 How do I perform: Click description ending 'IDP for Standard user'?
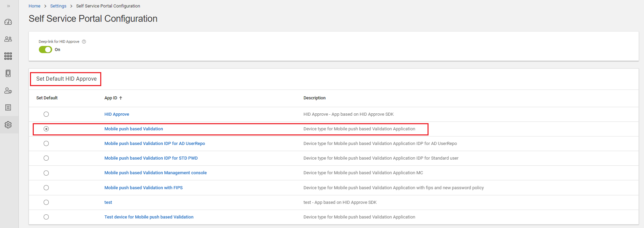click(381, 158)
